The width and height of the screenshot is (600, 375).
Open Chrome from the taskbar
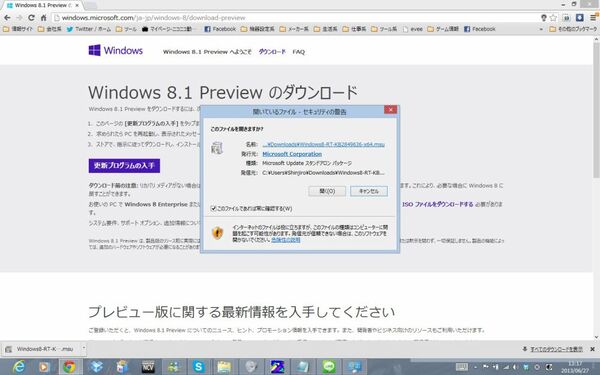click(x=69, y=367)
